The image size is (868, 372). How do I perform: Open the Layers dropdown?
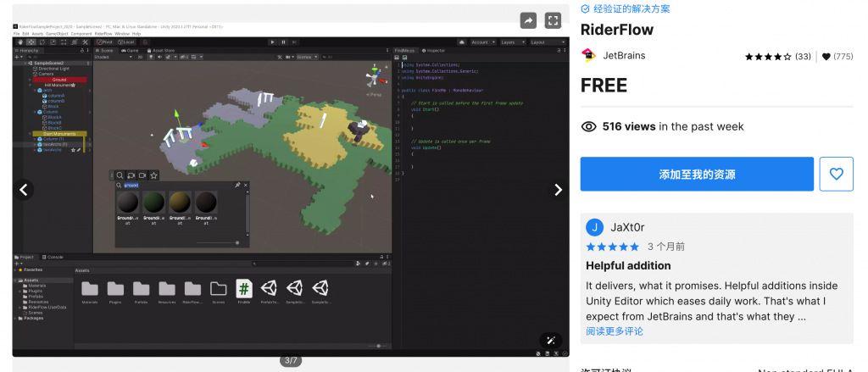513,42
